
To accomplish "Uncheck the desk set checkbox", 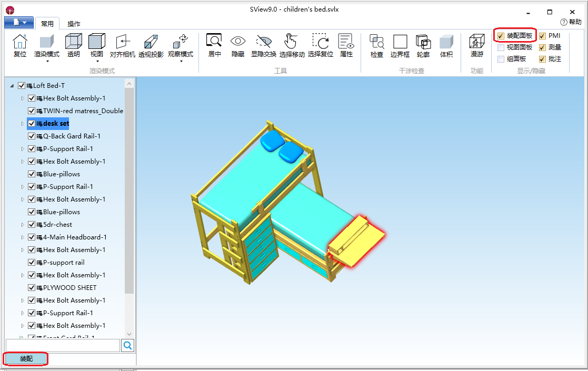I will click(32, 123).
